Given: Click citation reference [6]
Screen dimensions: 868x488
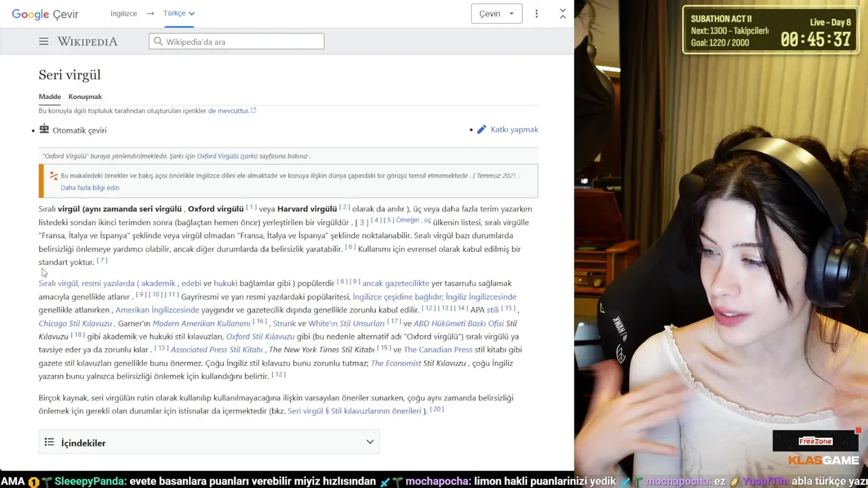Looking at the screenshot, I should [350, 247].
